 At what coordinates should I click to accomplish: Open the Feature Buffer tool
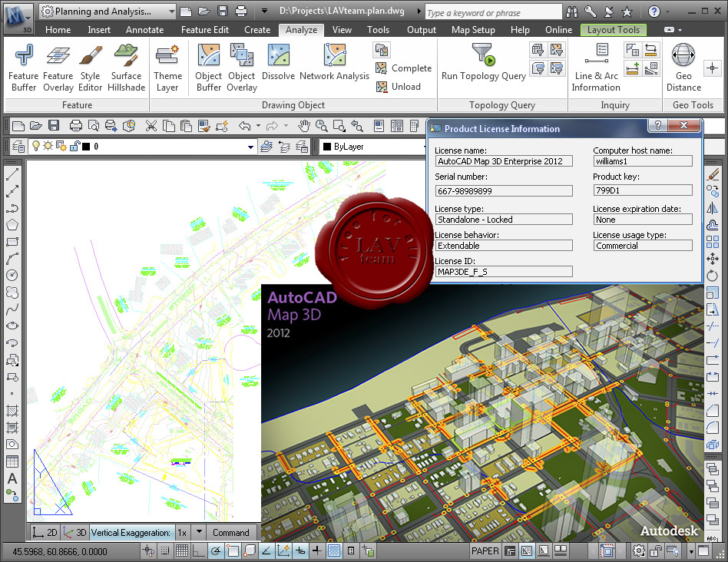(23, 68)
